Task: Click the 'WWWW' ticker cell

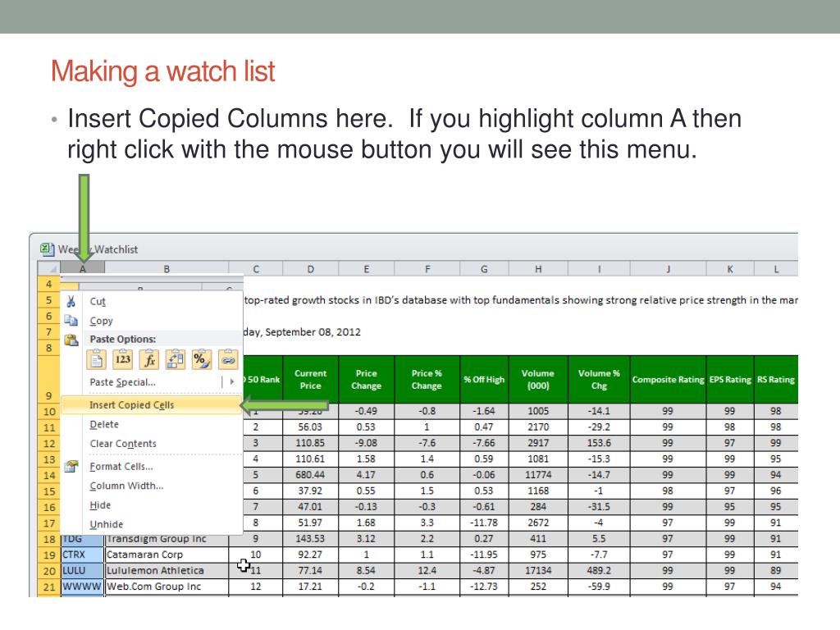Action: 82,587
